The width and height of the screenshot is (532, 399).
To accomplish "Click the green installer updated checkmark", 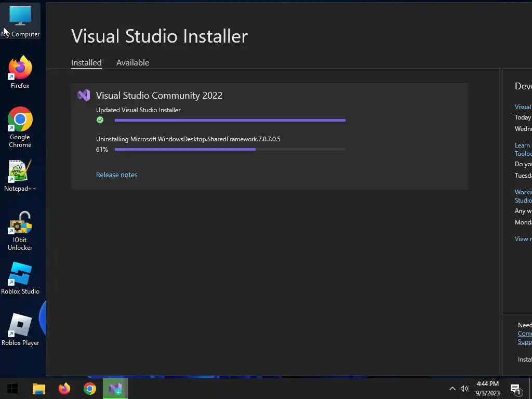I will 100,120.
